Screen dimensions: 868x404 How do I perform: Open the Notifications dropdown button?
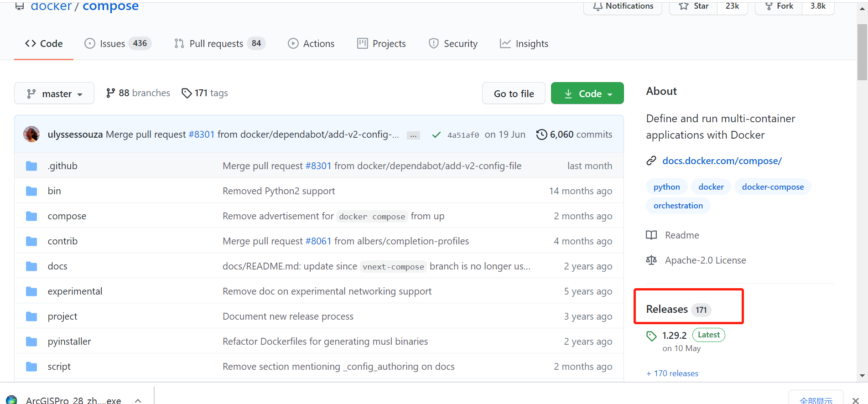click(623, 6)
